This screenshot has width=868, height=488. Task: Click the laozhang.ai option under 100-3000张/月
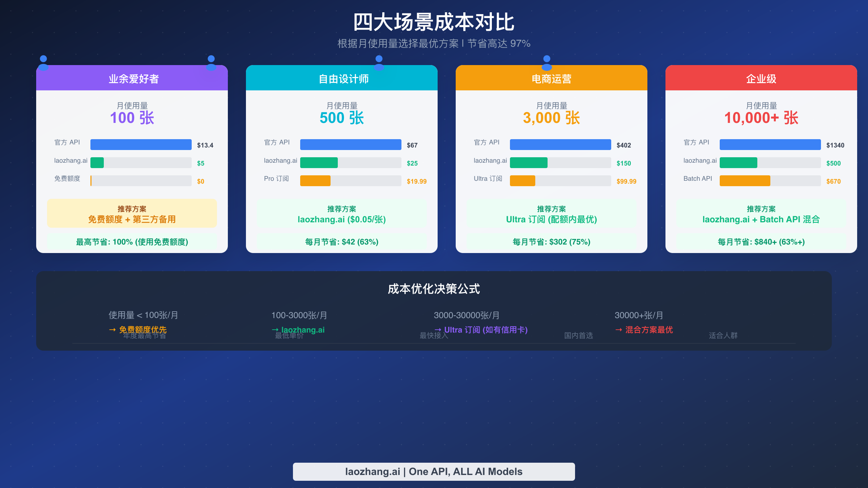point(302,330)
